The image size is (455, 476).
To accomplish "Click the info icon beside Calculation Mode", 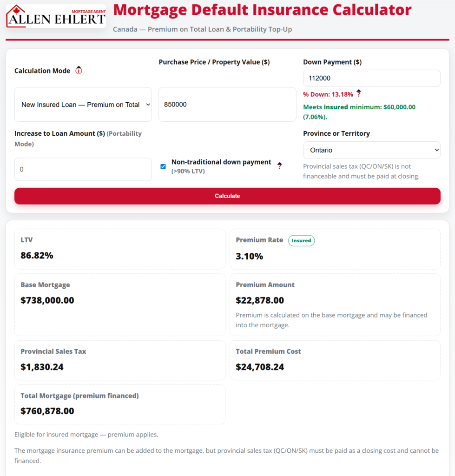I will tap(79, 71).
